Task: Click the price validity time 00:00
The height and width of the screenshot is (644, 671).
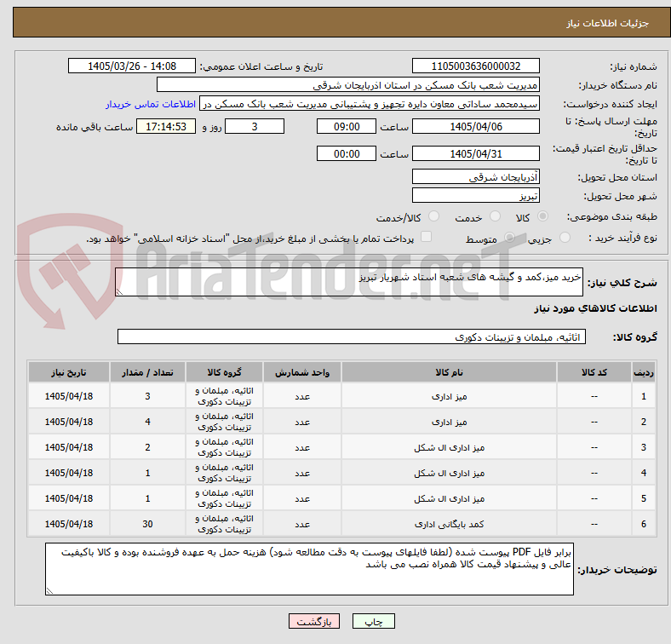Action: pos(347,153)
